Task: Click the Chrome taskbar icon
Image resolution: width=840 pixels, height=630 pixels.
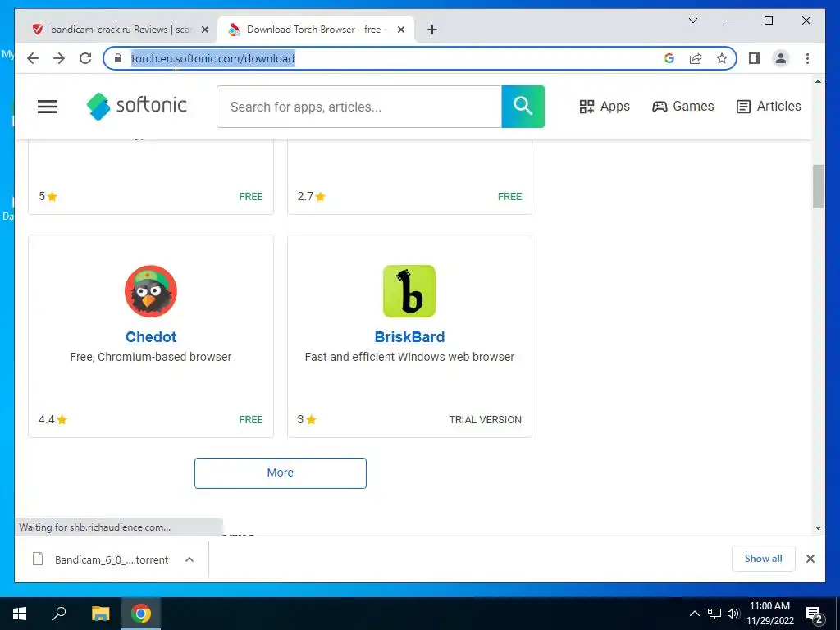Action: pyautogui.click(x=141, y=614)
